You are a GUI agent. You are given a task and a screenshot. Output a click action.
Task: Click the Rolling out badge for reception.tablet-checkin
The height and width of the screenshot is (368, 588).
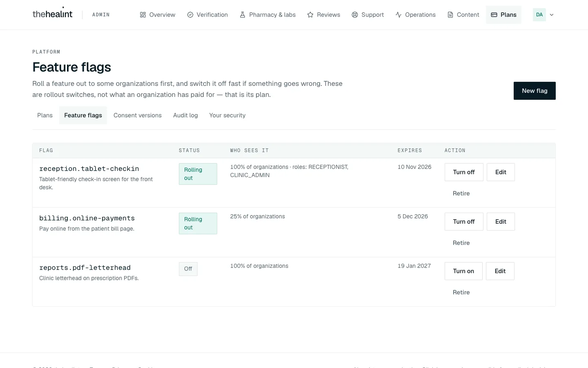pos(198,174)
